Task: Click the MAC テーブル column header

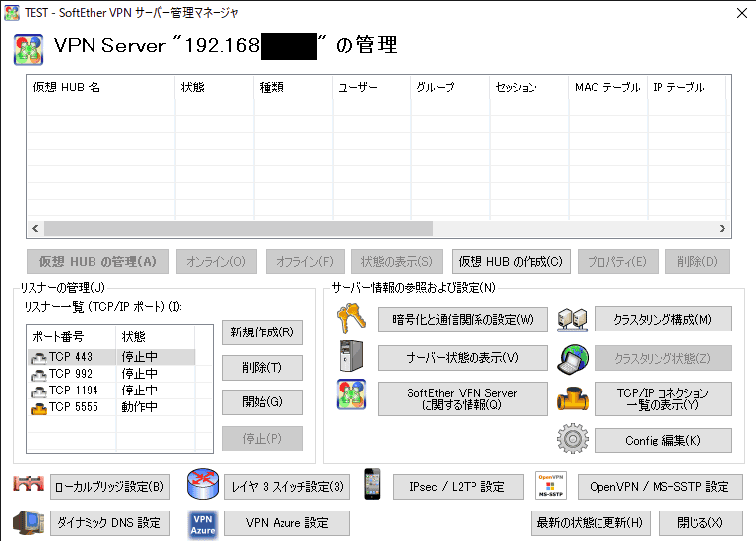Action: (607, 88)
